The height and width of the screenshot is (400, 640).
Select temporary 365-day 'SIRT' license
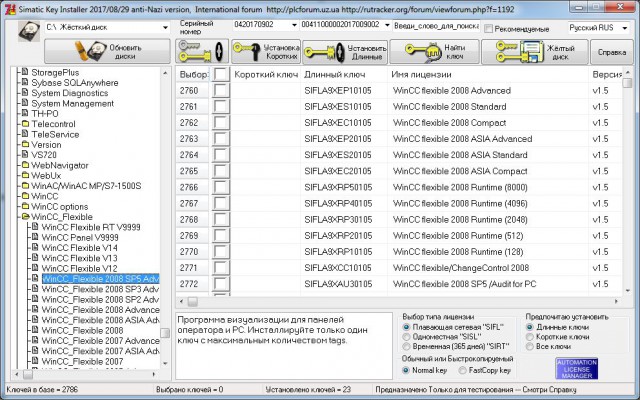tap(406, 347)
